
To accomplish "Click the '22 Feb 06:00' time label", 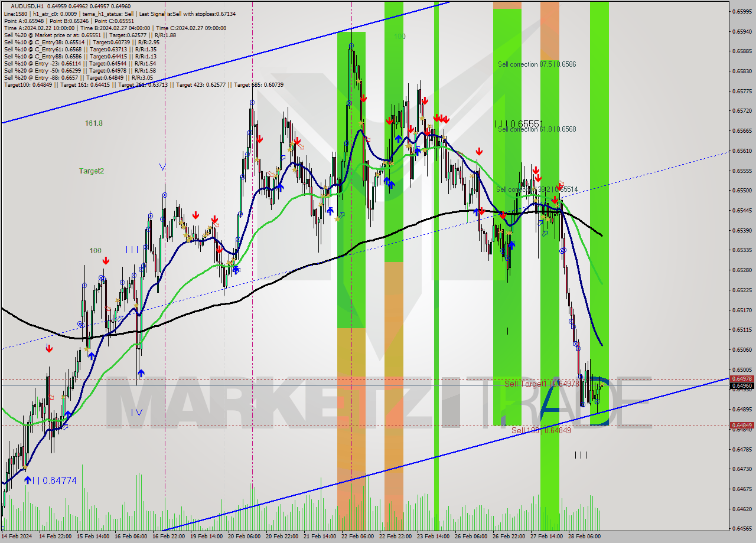I will point(358,537).
